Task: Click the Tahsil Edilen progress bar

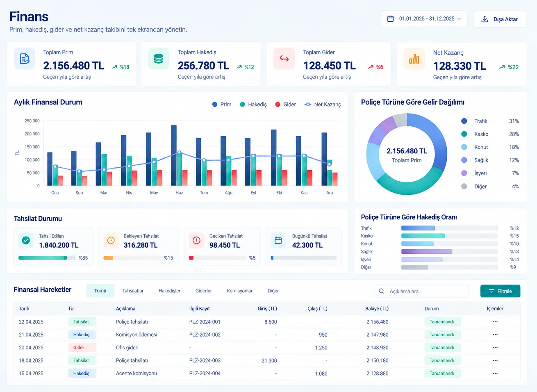Action: pyautogui.click(x=47, y=258)
